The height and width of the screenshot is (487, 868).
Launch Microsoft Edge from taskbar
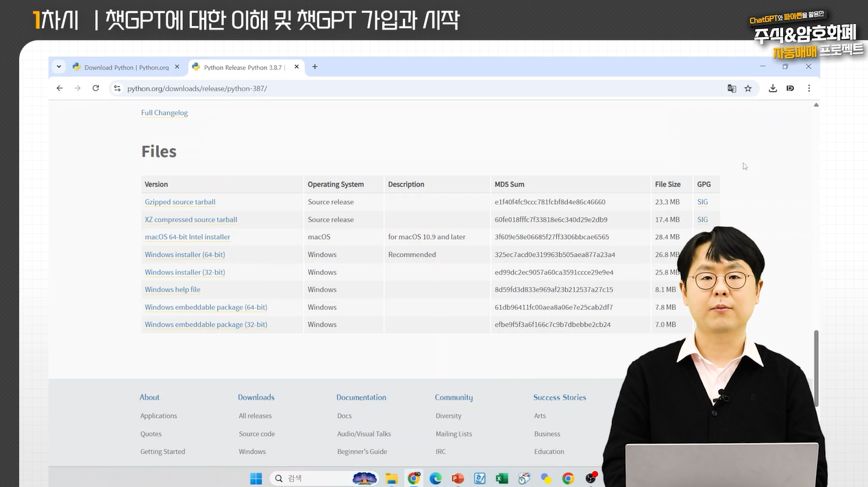[436, 478]
